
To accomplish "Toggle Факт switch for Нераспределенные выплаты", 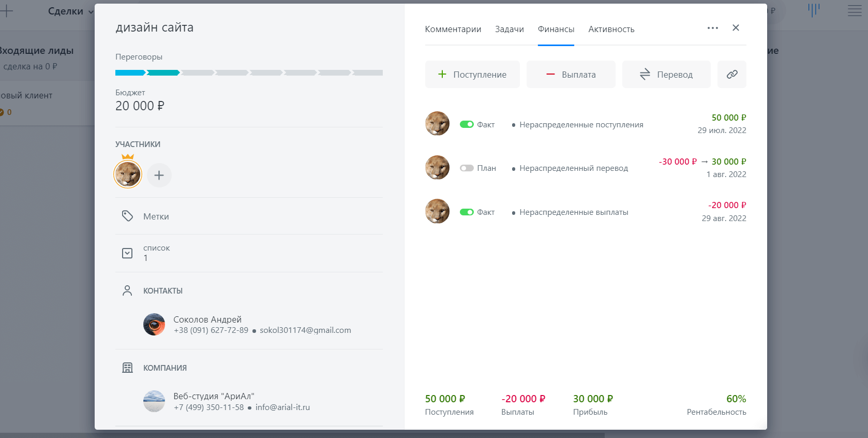I will tap(467, 212).
